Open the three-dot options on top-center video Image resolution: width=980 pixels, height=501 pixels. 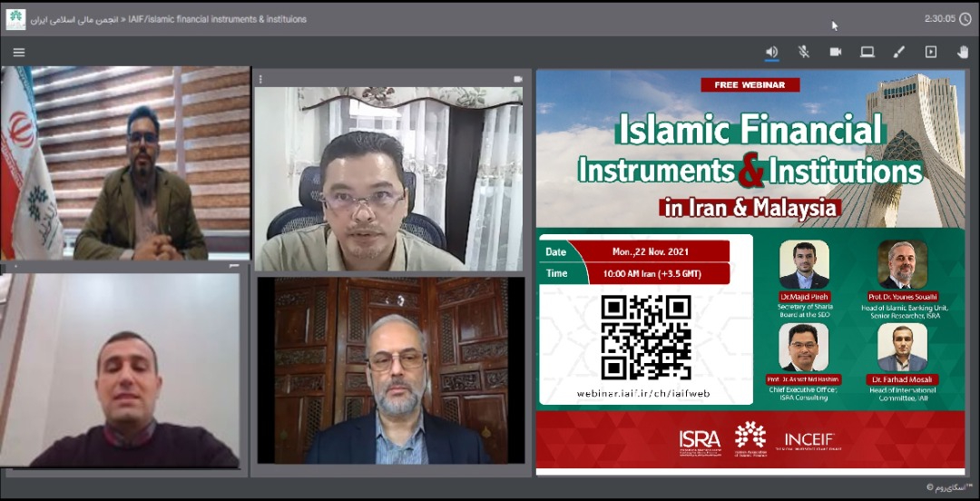260,79
